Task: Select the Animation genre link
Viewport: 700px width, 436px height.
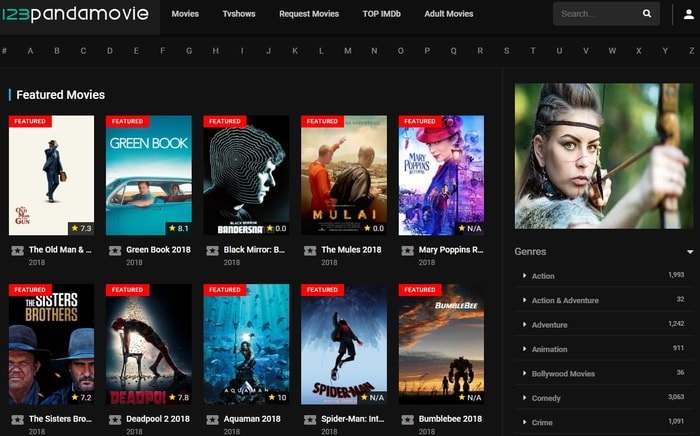Action: [550, 349]
